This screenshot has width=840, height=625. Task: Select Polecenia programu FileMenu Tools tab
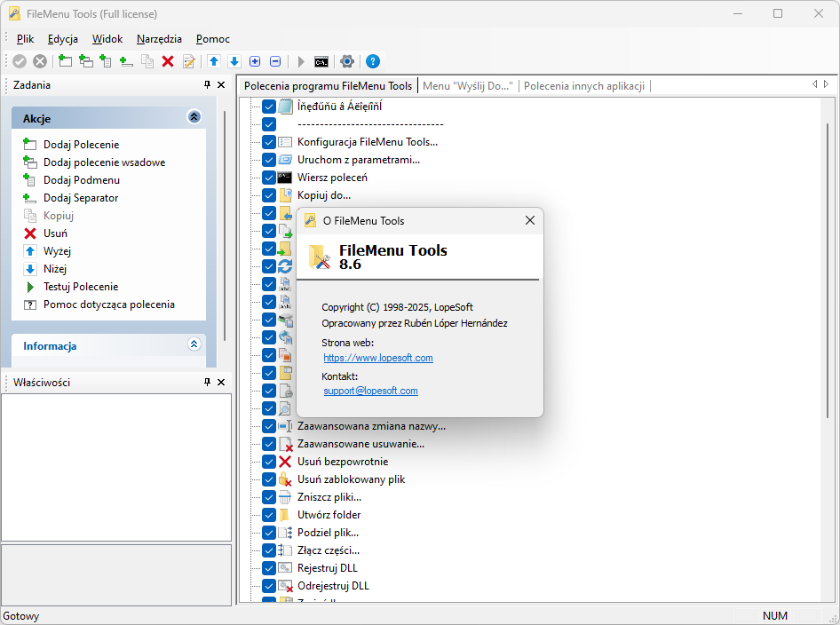point(328,86)
